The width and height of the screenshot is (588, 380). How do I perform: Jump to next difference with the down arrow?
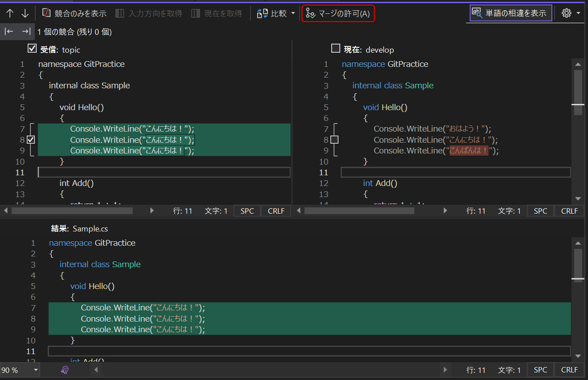tap(25, 13)
